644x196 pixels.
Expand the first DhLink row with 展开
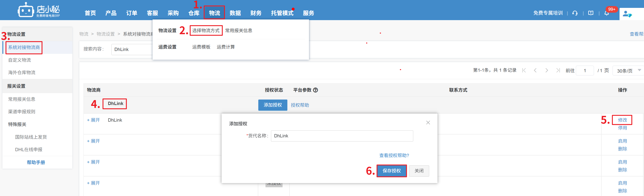point(94,120)
